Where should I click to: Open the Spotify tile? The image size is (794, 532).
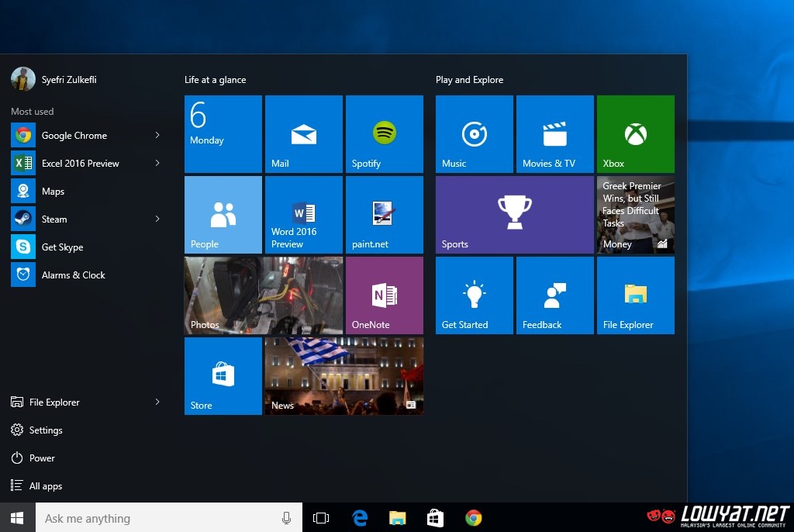[384, 134]
